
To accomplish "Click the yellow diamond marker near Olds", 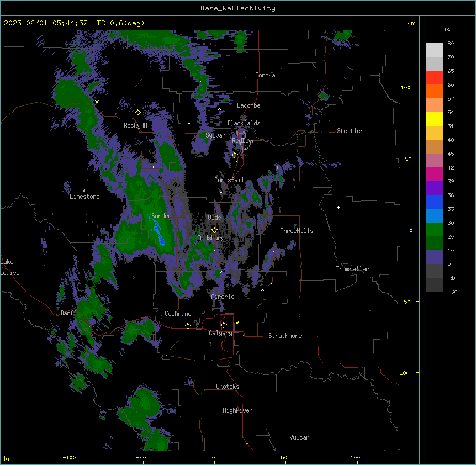I will tap(214, 230).
